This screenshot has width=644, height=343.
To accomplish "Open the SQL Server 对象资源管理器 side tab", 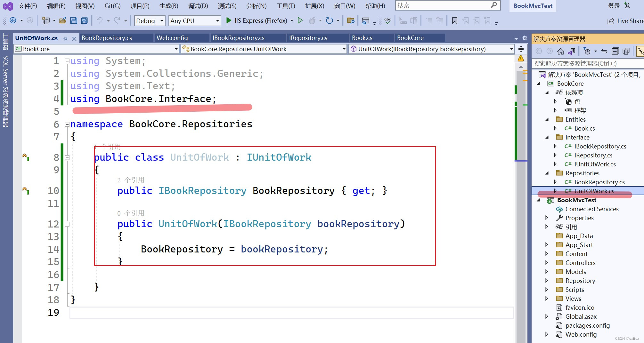I will pyautogui.click(x=6, y=92).
